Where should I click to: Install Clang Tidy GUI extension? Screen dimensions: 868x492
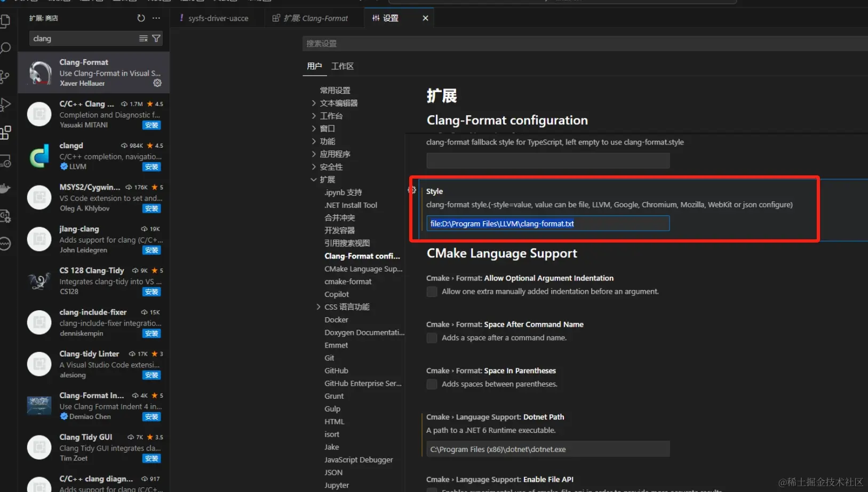coord(152,458)
